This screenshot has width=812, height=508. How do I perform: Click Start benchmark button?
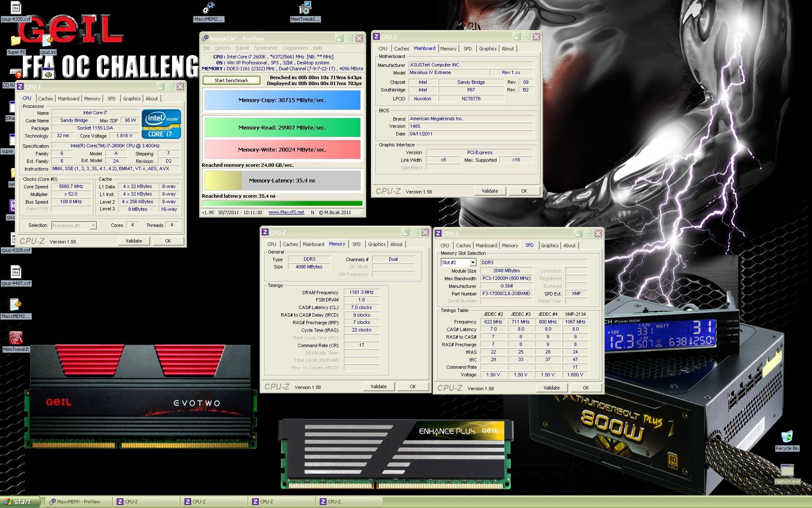(x=231, y=80)
